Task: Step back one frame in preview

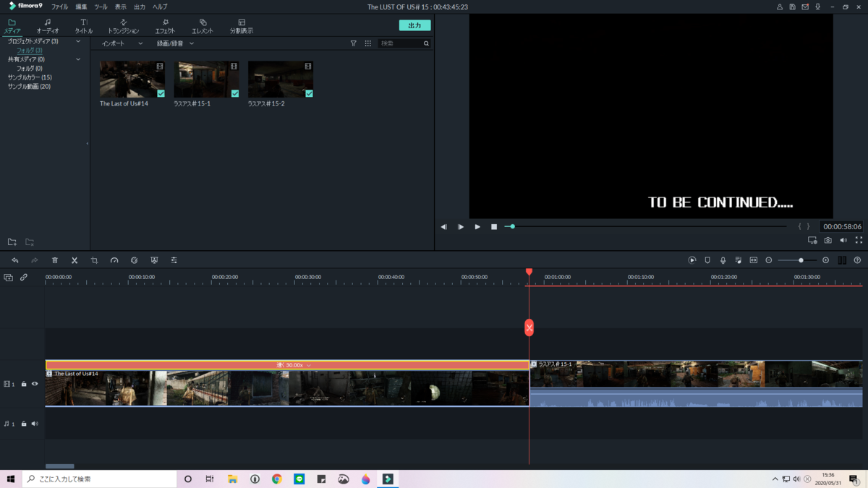Action: 444,227
